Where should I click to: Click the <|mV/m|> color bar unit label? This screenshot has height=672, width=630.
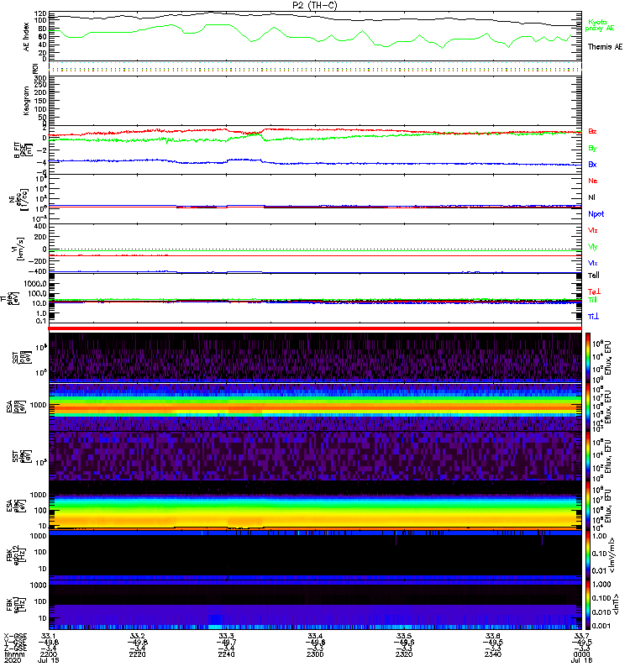tap(613, 555)
